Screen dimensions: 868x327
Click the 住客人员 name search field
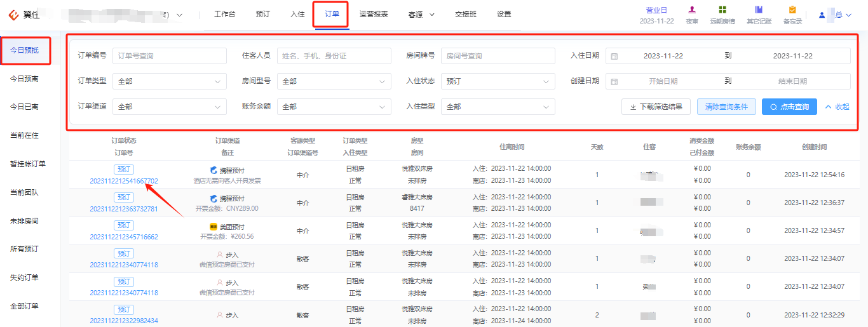click(334, 56)
